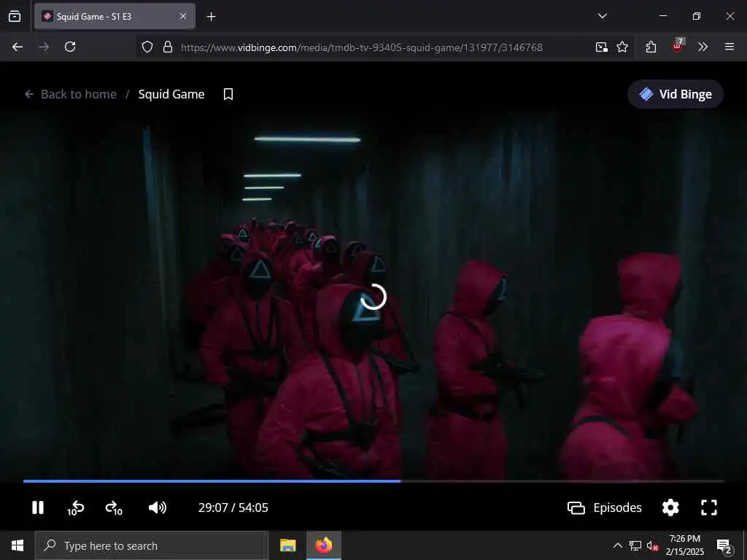Click the taskbar search box
The image size is (747, 560).
click(x=152, y=545)
